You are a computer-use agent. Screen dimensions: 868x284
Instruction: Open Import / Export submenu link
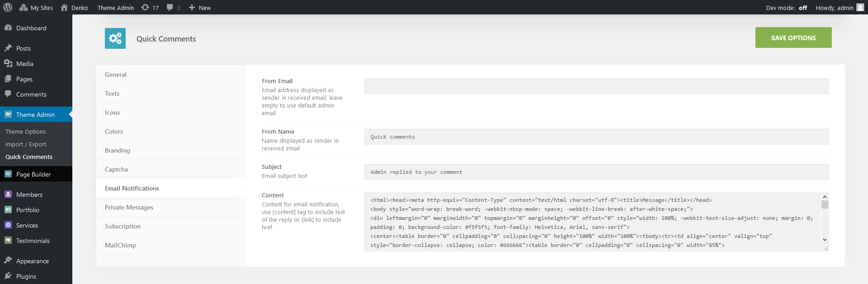(26, 144)
